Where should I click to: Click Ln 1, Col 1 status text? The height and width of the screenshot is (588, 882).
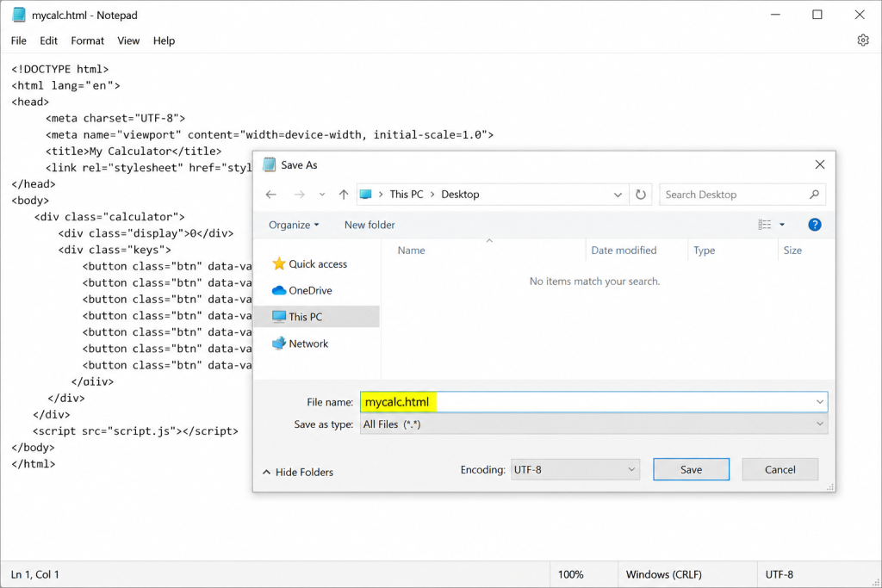34,574
